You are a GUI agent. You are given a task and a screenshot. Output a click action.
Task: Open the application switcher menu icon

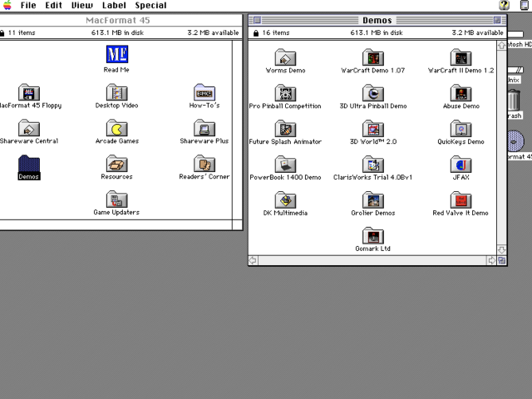pos(525,5)
